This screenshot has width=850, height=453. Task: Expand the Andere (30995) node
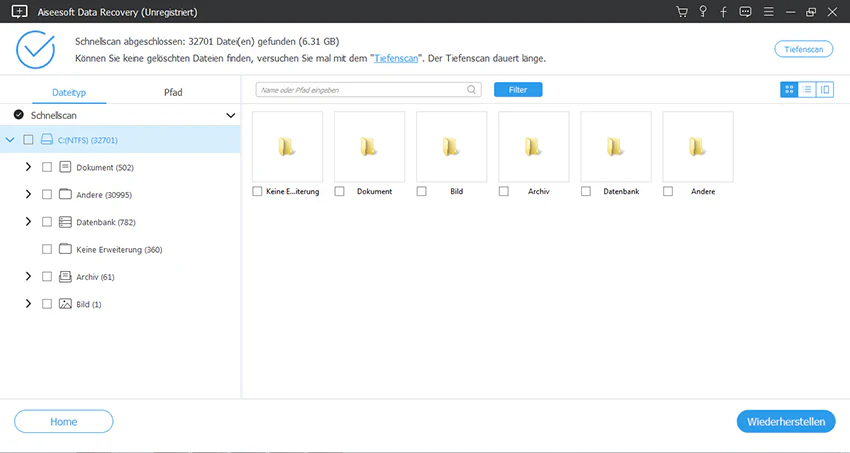[28, 194]
